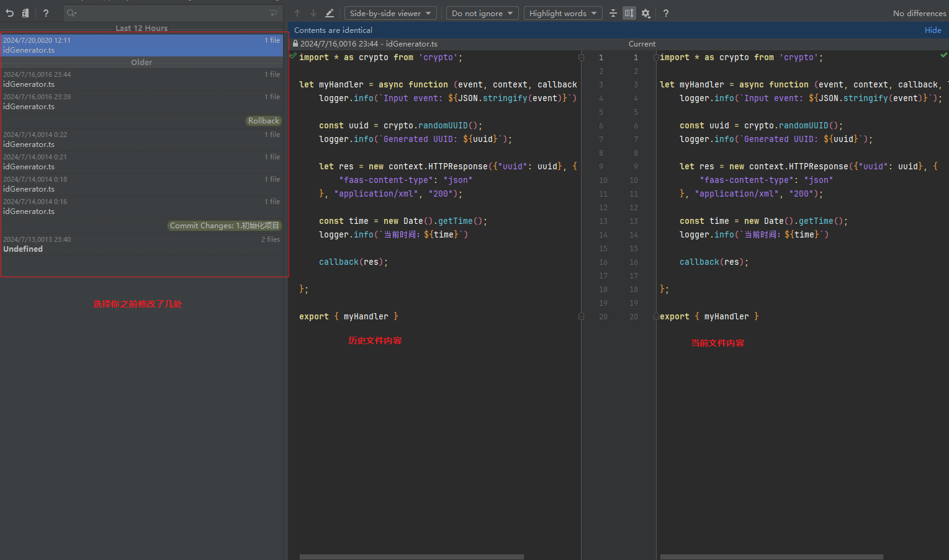The width and height of the screenshot is (949, 560).
Task: Collapse the import fold marker in the left pane
Action: coord(581,57)
